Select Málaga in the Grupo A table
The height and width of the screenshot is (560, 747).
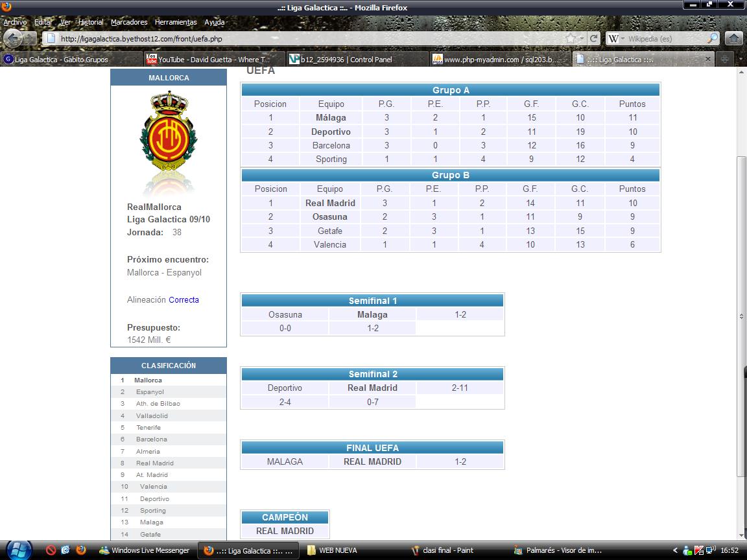(x=331, y=117)
